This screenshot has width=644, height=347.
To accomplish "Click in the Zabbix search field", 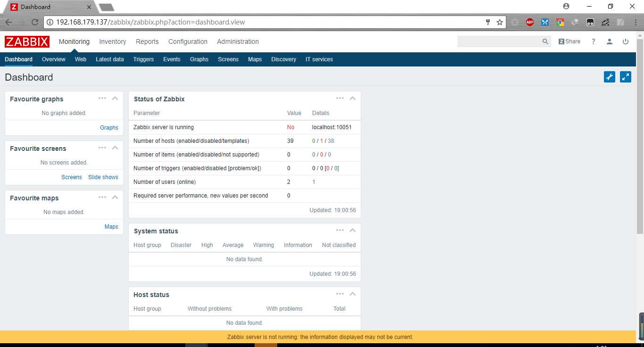I will point(499,41).
